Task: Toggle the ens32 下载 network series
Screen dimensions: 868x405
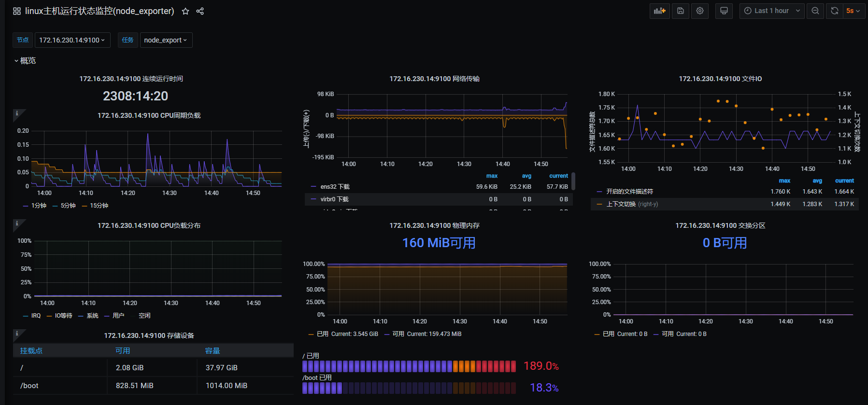Action: [x=335, y=187]
